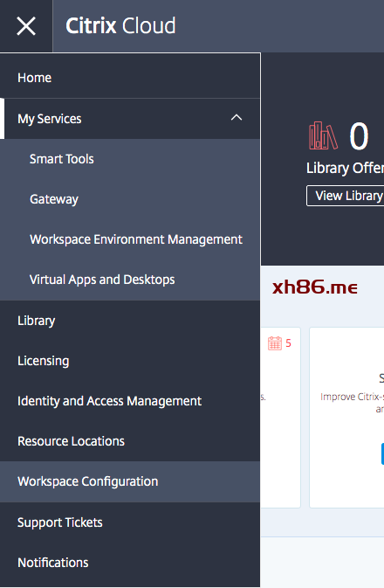Go to Library menu item

pos(130,321)
